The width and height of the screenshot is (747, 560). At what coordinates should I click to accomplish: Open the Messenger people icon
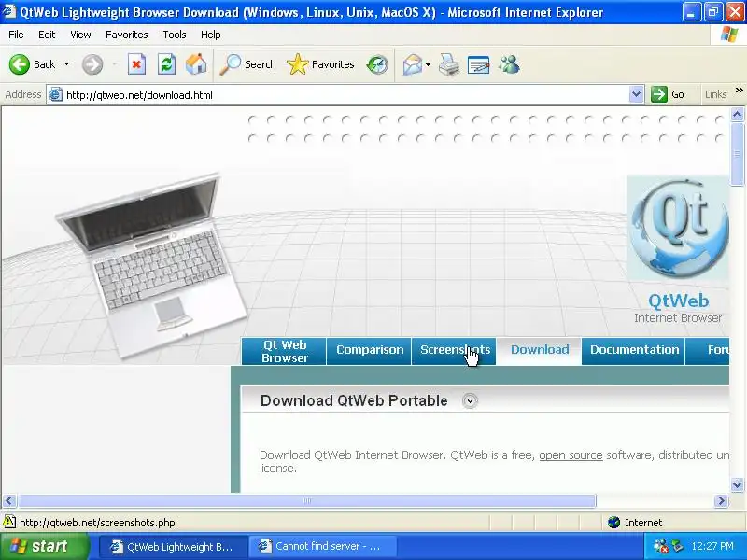pos(509,64)
